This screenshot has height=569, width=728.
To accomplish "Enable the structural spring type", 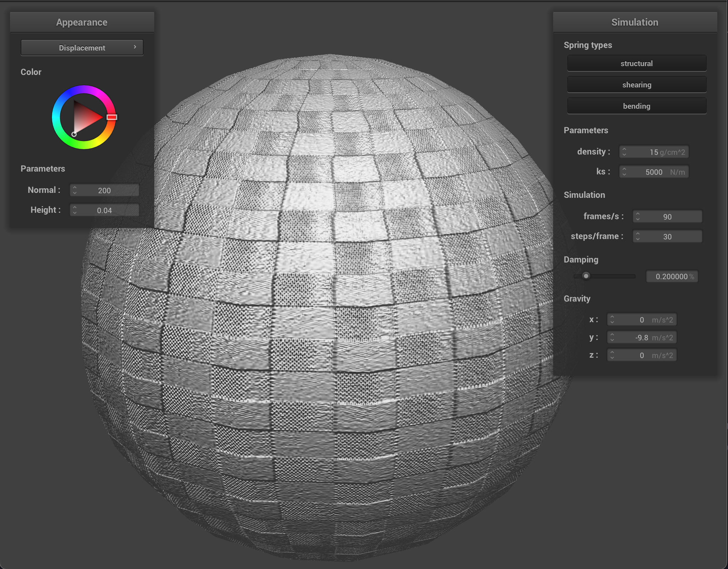I will pos(637,63).
